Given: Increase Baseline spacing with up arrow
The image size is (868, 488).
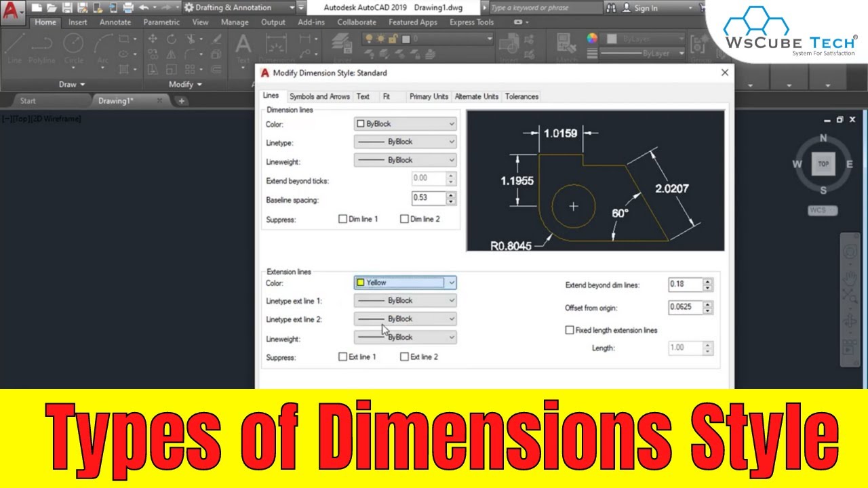Looking at the screenshot, I should pos(451,195).
